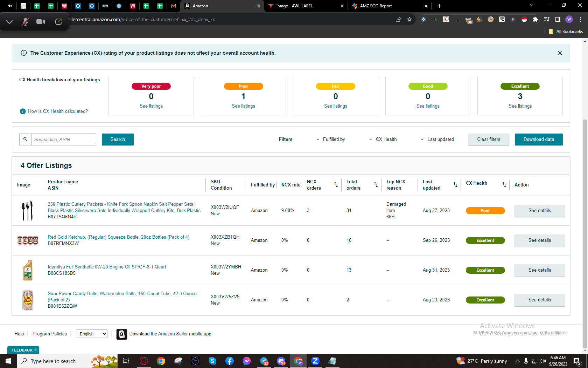Click the green share screen arrow icon
The width and height of the screenshot is (588, 368).
[58, 22]
